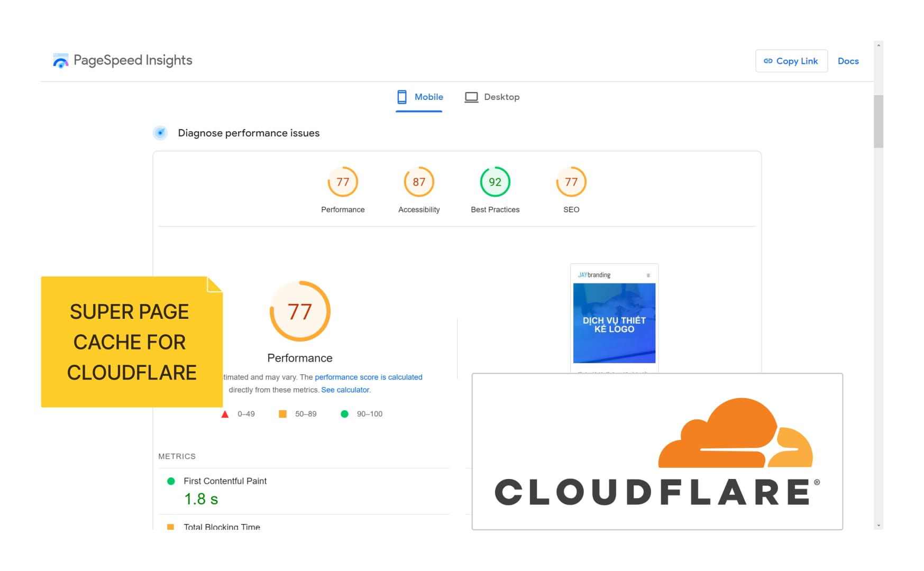The image size is (924, 571).
Task: Select the SEO score gauge 77
Action: 571,182
